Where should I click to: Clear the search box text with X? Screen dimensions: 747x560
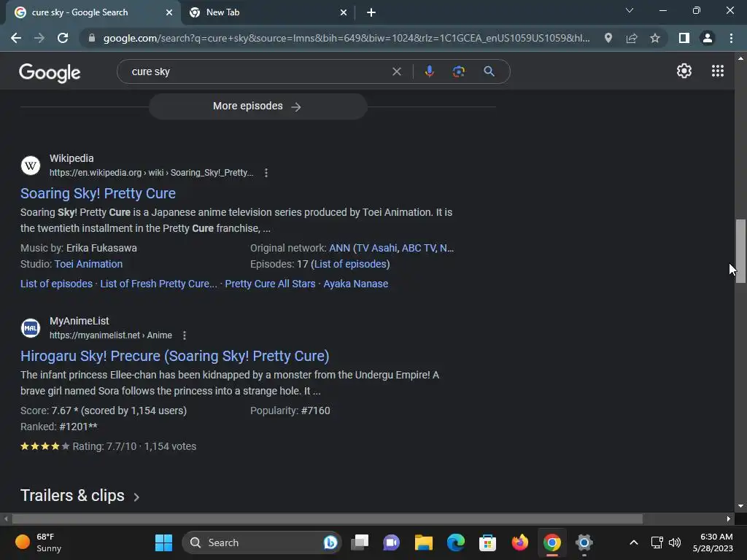[396, 71]
